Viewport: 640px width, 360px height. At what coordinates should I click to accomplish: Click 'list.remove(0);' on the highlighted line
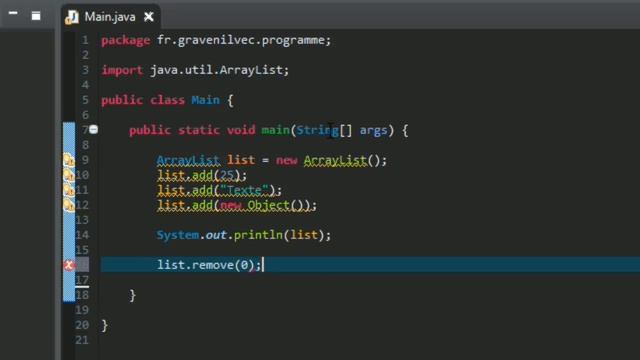[x=209, y=265]
